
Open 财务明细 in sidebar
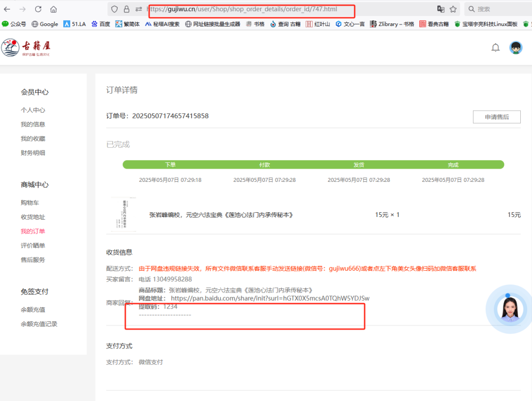click(x=33, y=153)
